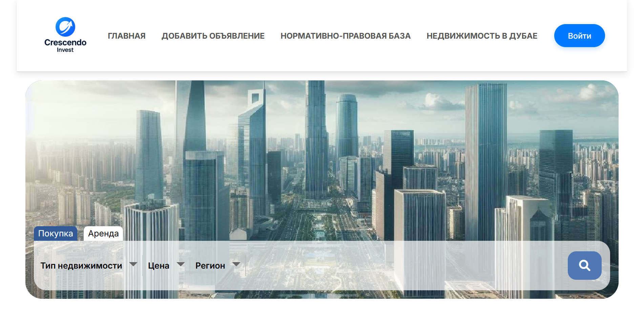Click the Invest text under the logo

65,50
